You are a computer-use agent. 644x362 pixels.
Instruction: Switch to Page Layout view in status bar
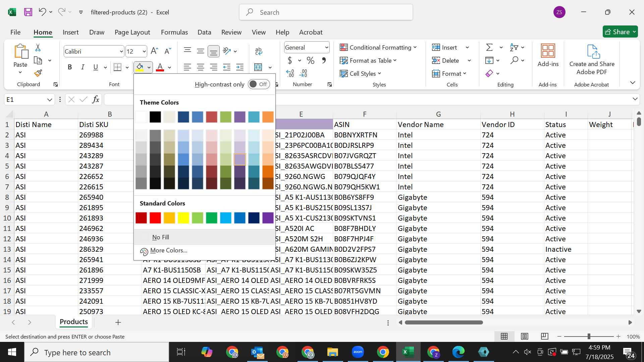pos(525,336)
